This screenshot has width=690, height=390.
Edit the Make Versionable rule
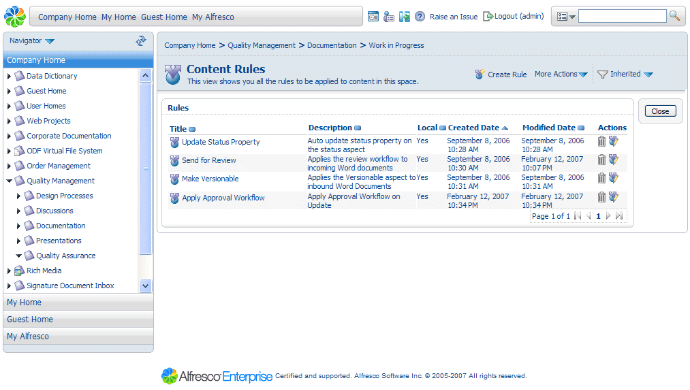(613, 178)
